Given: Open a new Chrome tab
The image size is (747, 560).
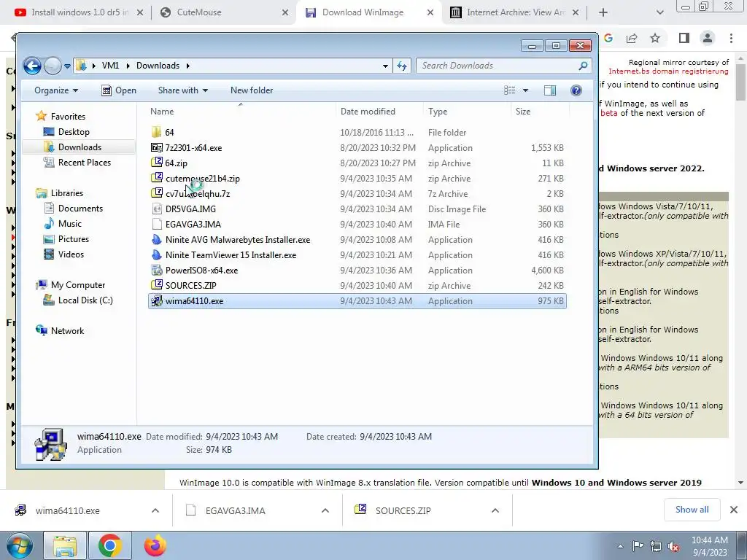Looking at the screenshot, I should pyautogui.click(x=603, y=13).
